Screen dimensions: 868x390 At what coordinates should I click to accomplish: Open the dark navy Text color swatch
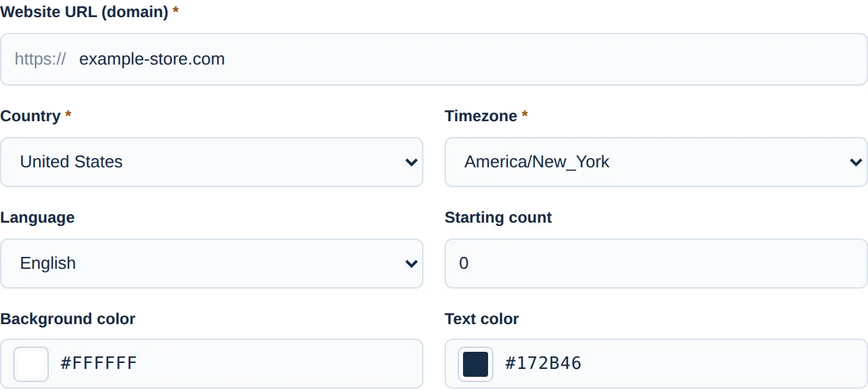[476, 364]
